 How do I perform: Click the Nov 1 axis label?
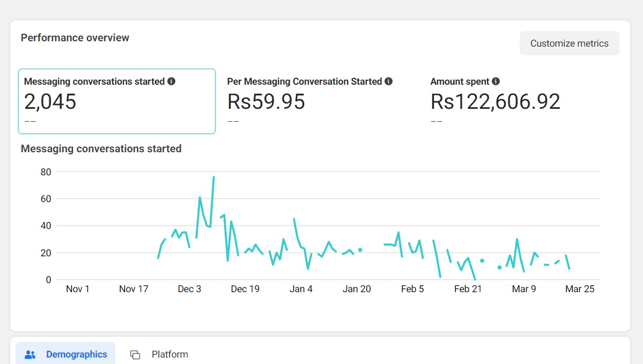[78, 289]
